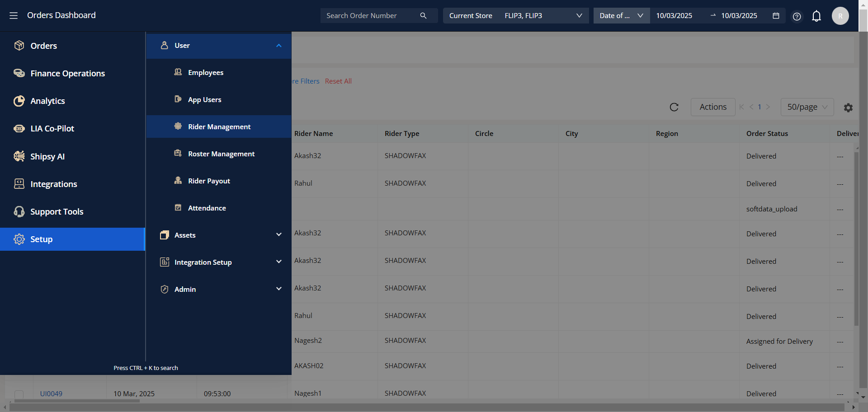Select current page number 1
Viewport: 868px width, 412px height.
click(x=759, y=107)
